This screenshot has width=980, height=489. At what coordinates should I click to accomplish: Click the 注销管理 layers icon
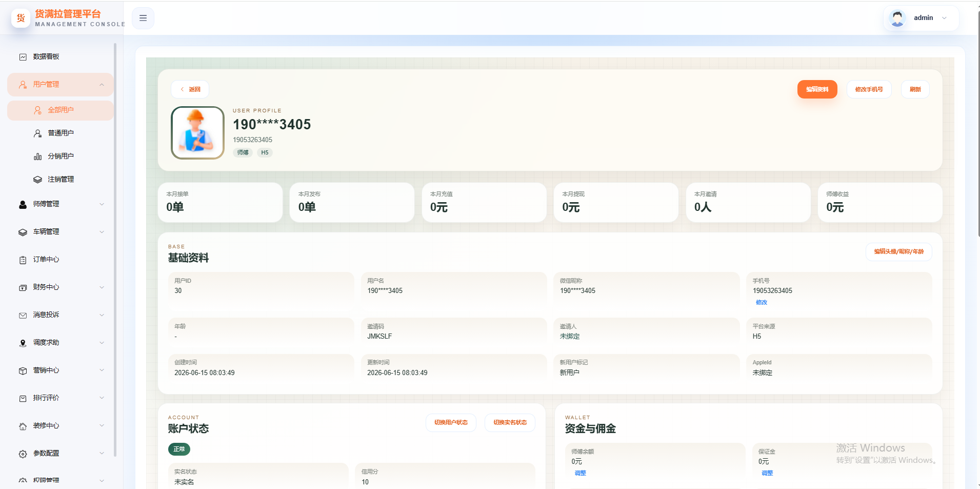(37, 180)
